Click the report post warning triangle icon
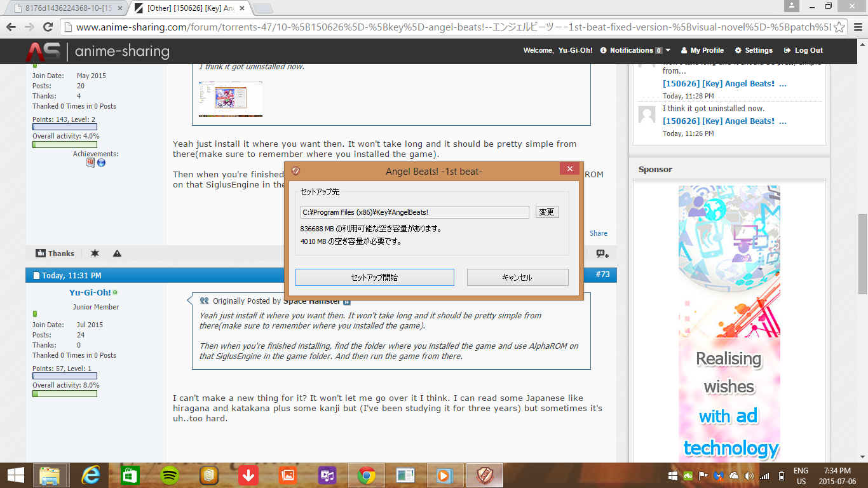This screenshot has width=868, height=488. pyautogui.click(x=117, y=254)
